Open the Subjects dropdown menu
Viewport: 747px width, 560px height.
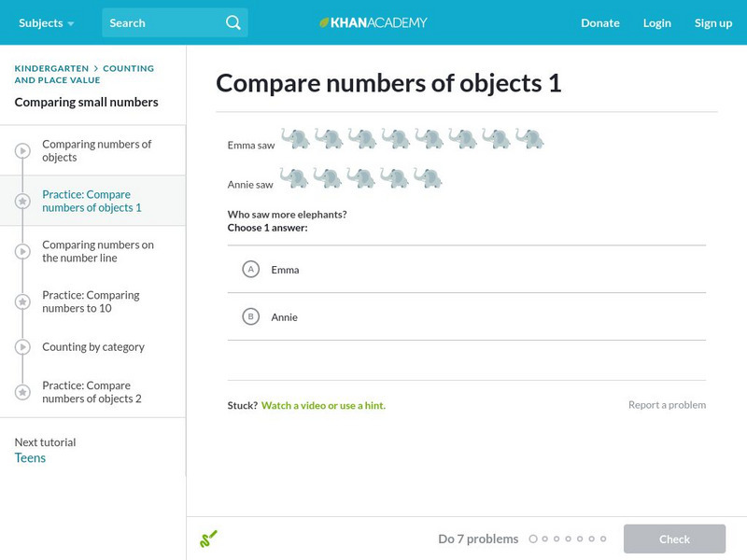(46, 22)
